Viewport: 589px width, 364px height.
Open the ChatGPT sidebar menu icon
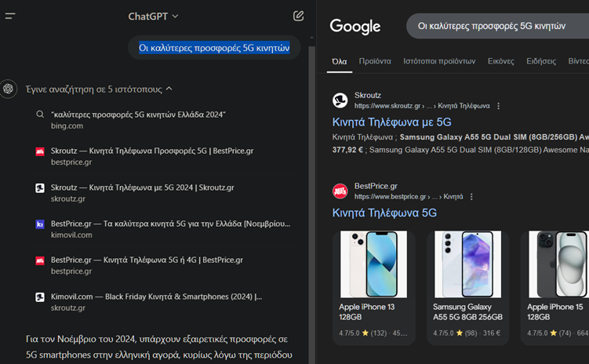[10, 16]
